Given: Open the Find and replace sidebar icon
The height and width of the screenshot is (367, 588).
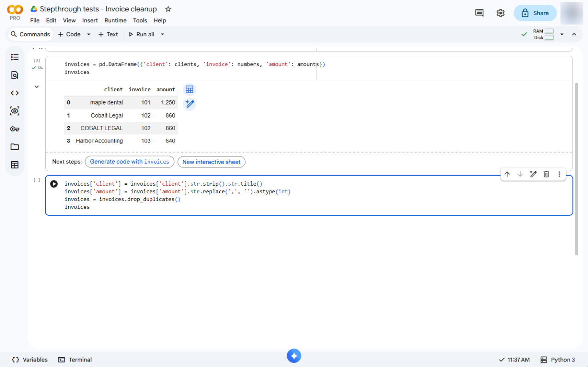Looking at the screenshot, I should tap(15, 75).
